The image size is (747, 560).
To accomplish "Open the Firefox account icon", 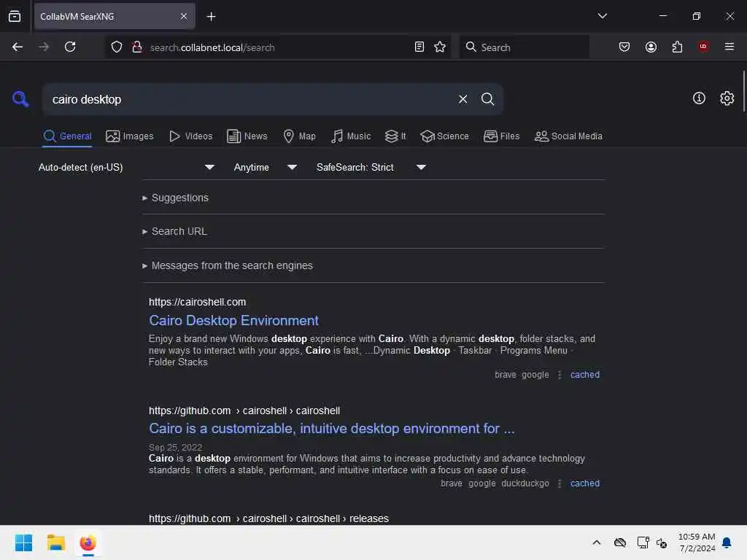I will click(x=651, y=47).
